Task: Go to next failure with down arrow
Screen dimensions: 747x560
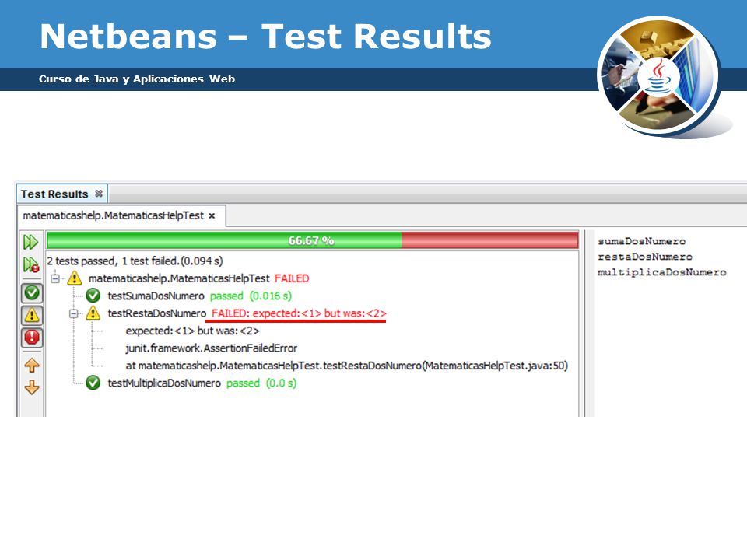Action: 32,387
